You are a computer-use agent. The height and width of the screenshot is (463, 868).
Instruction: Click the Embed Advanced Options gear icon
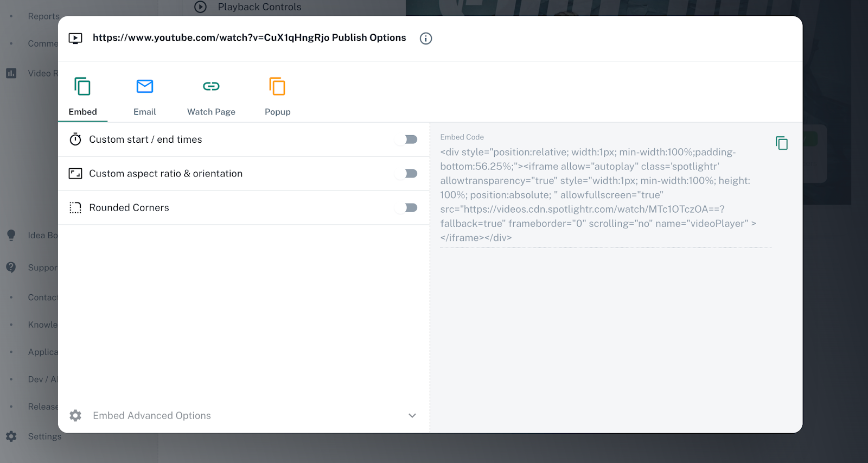point(75,416)
